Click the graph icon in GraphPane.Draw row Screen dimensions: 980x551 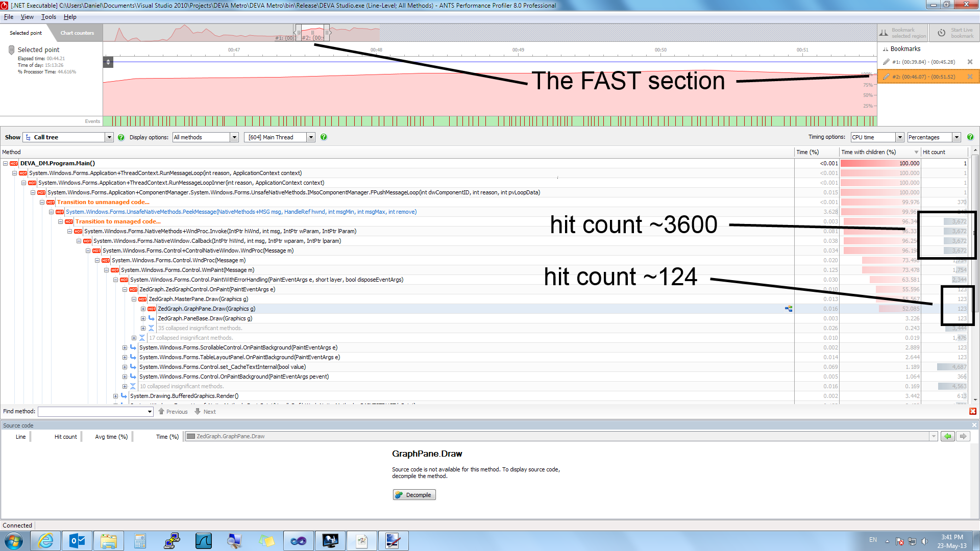click(x=789, y=309)
